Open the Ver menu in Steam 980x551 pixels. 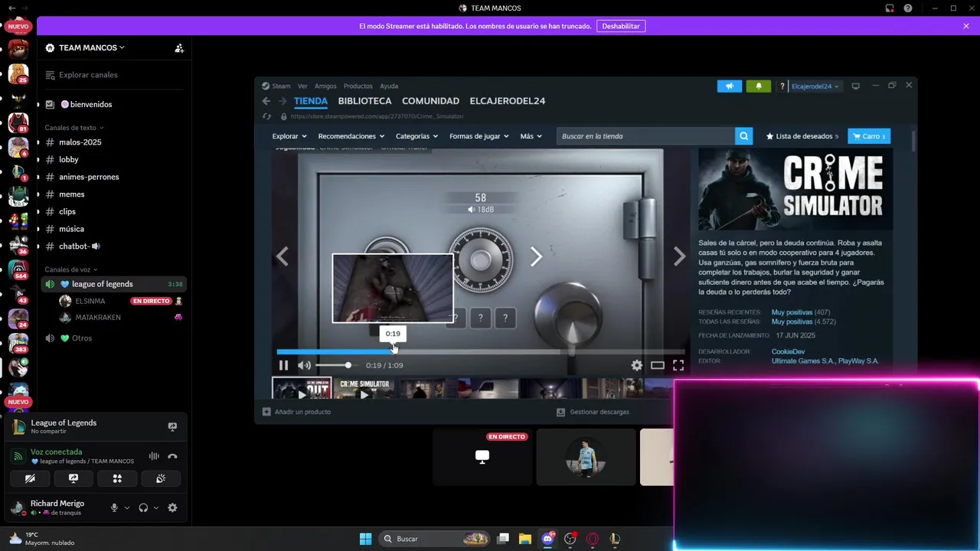(302, 86)
